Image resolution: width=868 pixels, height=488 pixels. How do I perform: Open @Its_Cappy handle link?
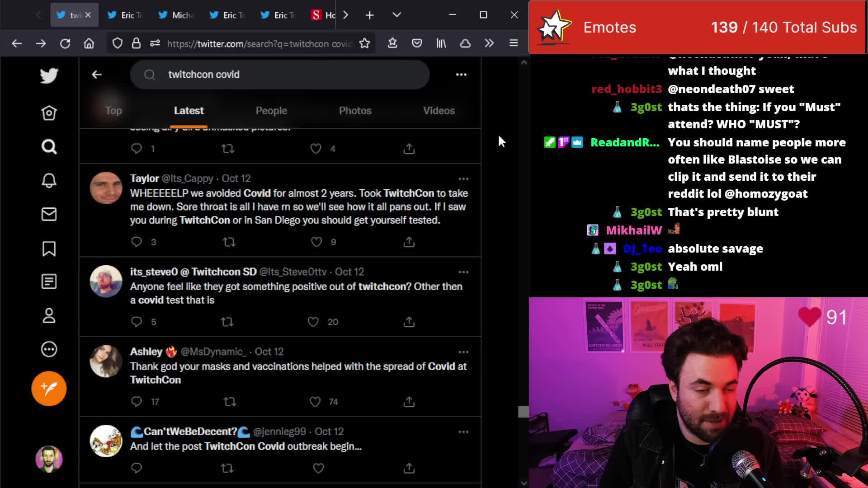pos(187,178)
